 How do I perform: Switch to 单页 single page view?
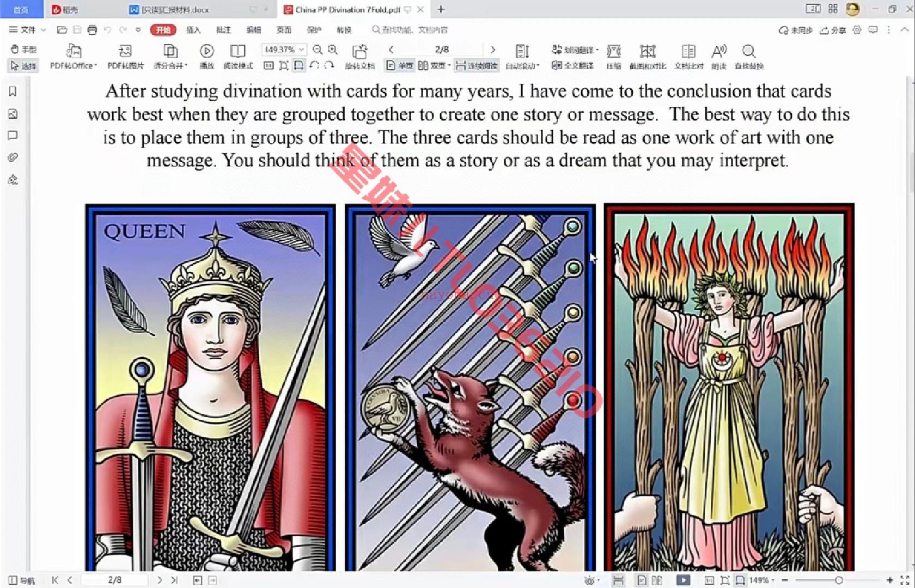pyautogui.click(x=400, y=66)
